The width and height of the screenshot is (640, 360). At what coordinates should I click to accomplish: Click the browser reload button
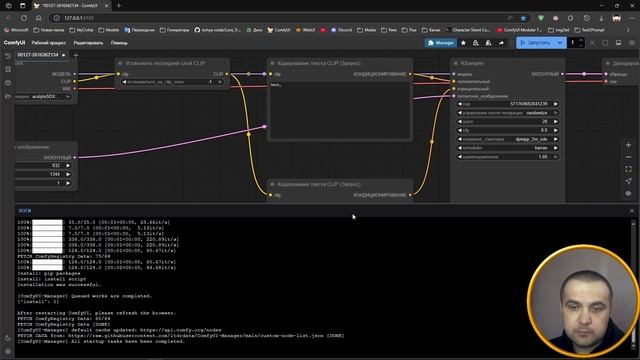24,18
